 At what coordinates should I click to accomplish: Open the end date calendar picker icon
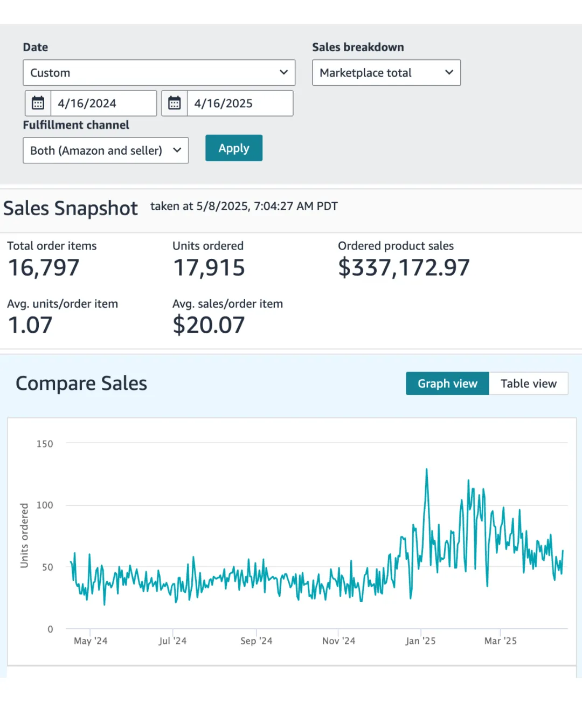point(174,103)
